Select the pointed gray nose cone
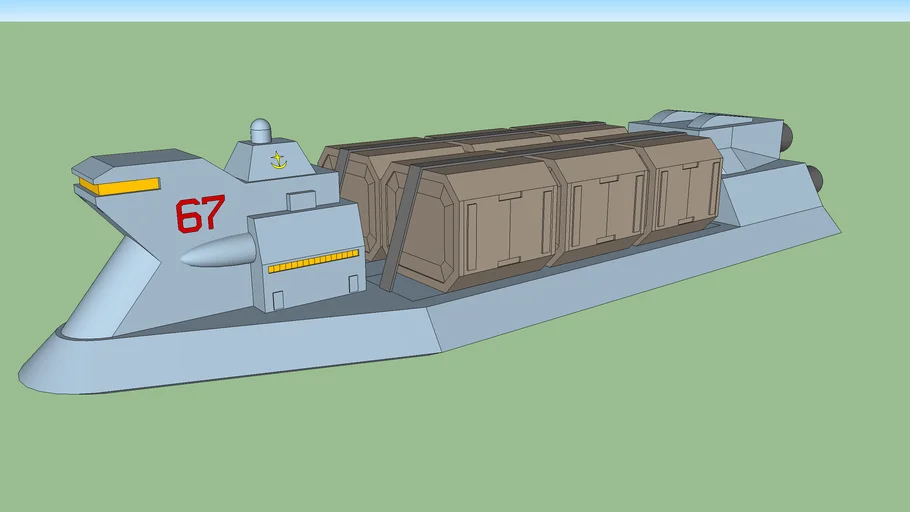 [x=213, y=254]
